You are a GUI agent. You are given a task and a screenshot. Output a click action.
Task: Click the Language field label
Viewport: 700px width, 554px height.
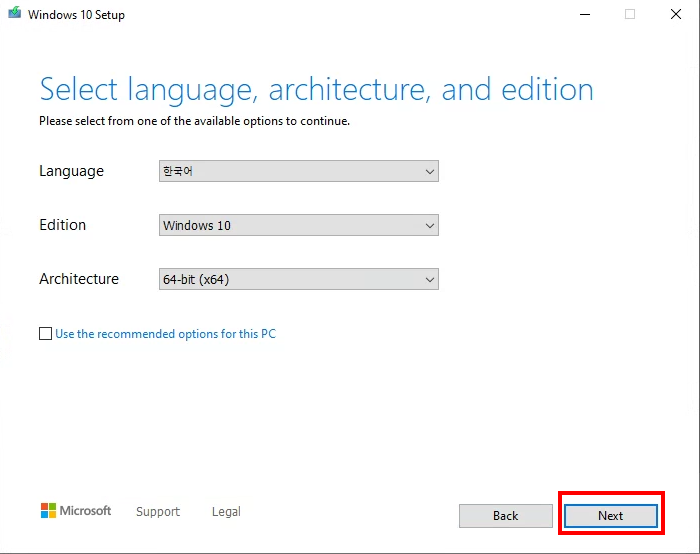(x=71, y=171)
